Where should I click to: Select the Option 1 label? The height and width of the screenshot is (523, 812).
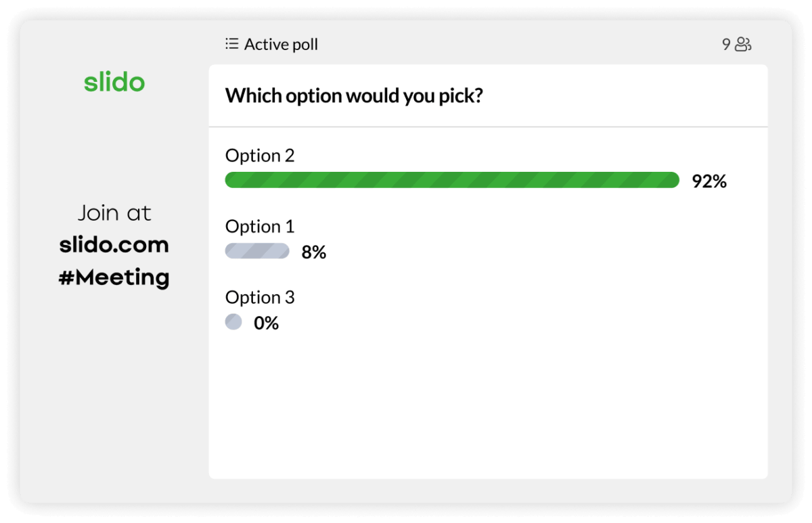[x=260, y=227]
